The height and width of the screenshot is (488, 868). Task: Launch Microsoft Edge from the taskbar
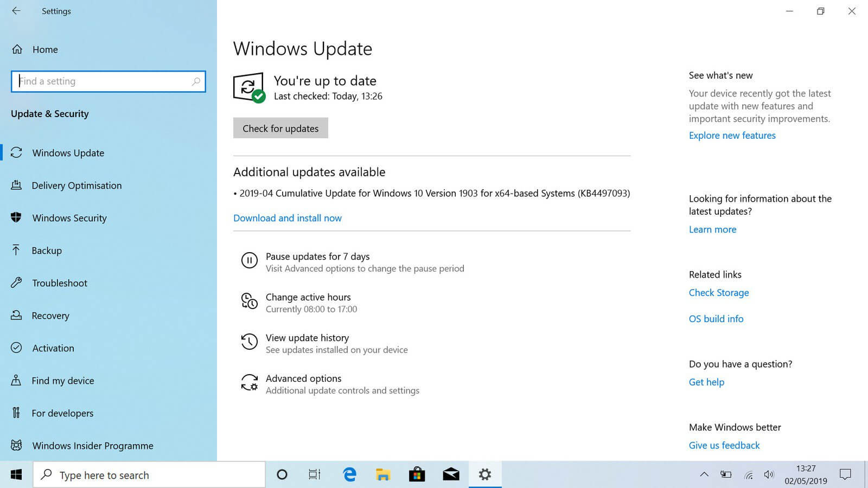click(349, 474)
